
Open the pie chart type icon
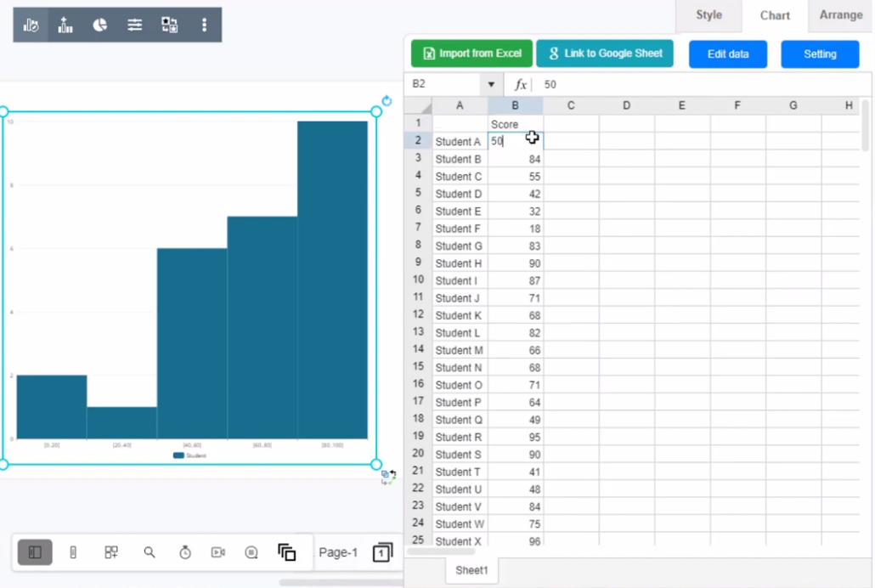click(100, 25)
